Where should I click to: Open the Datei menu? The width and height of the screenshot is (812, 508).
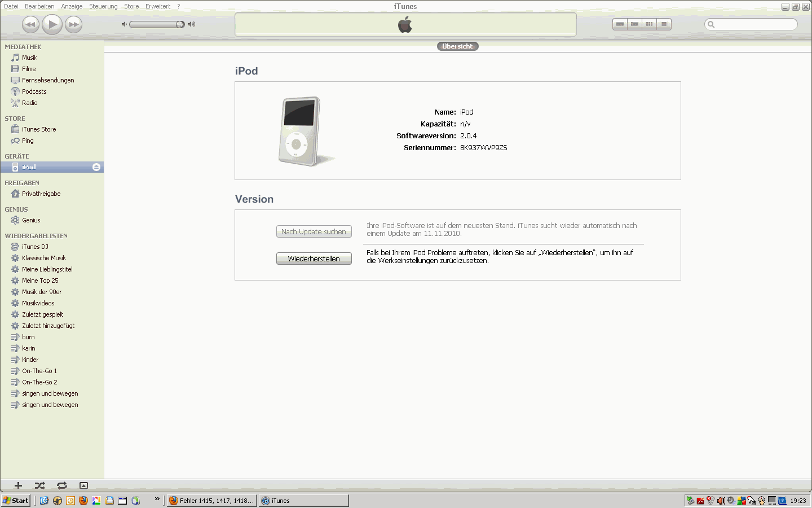click(11, 6)
